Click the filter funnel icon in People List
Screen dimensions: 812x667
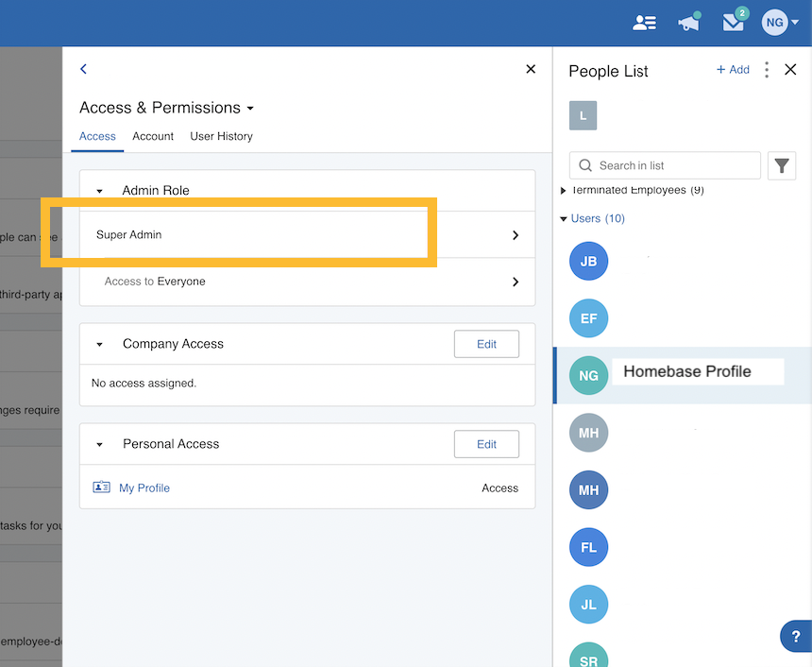(x=782, y=165)
